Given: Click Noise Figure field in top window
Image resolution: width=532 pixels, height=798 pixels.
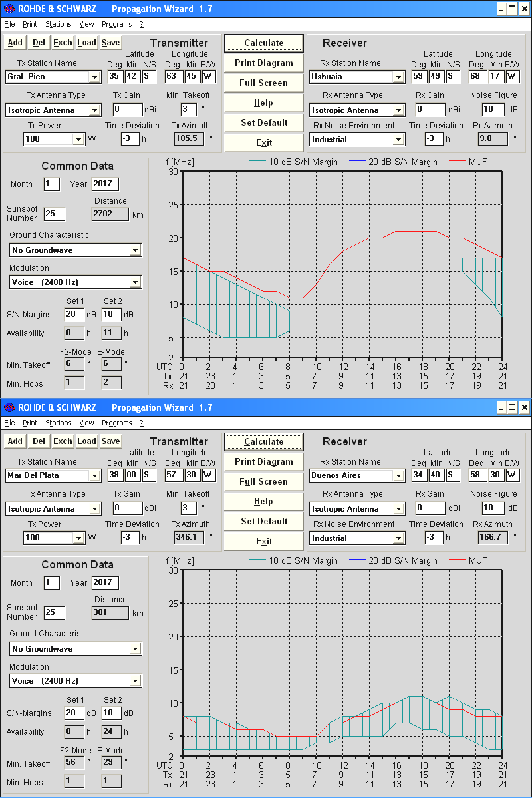Looking at the screenshot, I should [493, 109].
